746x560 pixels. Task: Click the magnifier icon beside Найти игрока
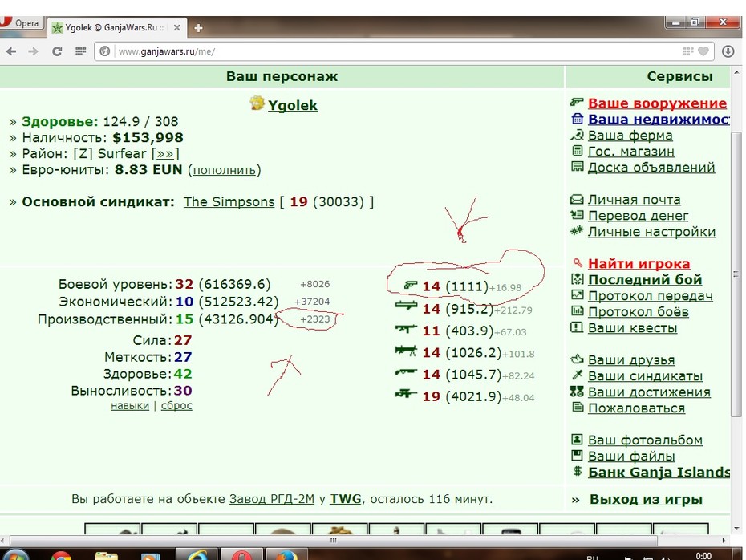pyautogui.click(x=578, y=262)
